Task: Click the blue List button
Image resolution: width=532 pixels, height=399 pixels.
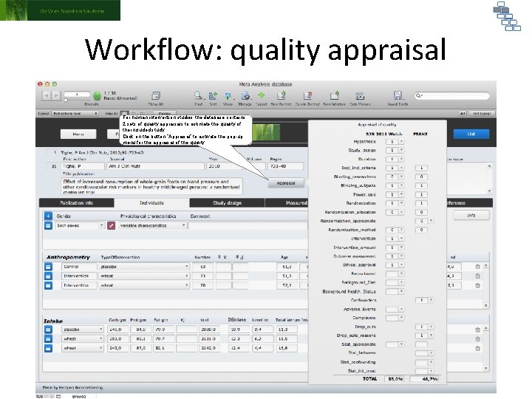Action: 471,134
